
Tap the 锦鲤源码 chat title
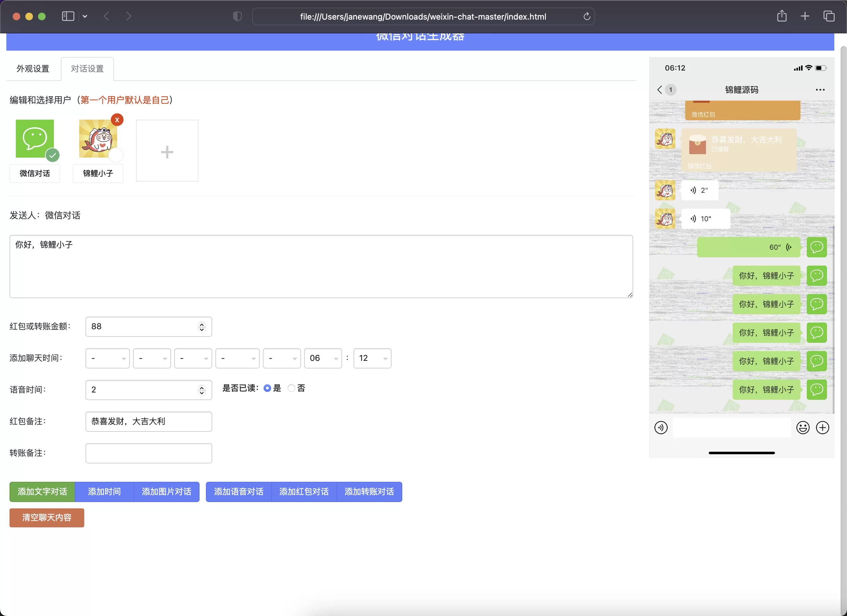(x=742, y=90)
